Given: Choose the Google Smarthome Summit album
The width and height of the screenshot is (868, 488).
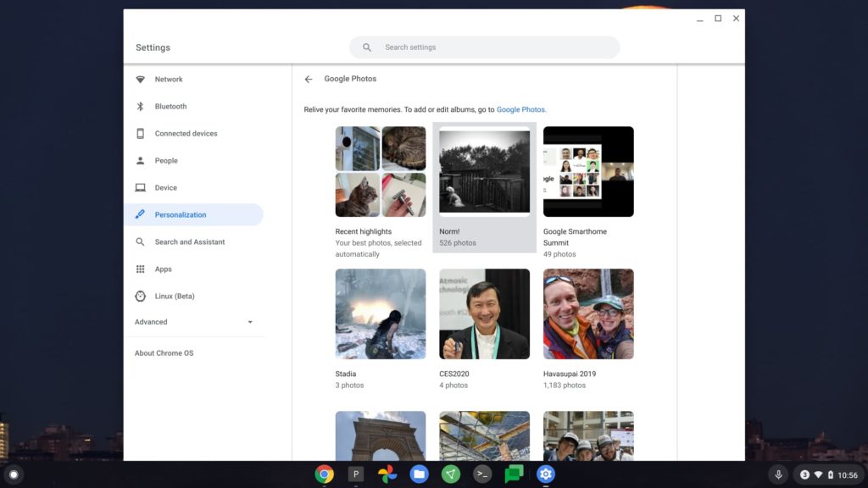Looking at the screenshot, I should (x=588, y=171).
